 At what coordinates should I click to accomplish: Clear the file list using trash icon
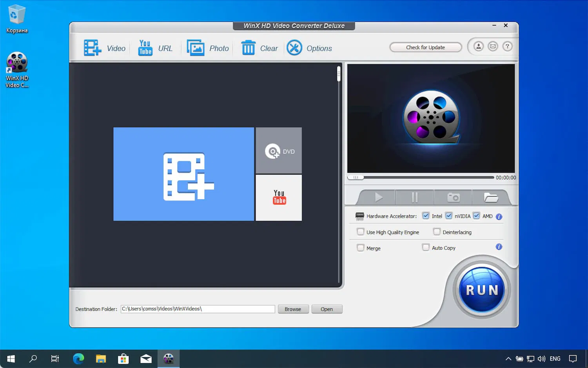[x=249, y=47]
